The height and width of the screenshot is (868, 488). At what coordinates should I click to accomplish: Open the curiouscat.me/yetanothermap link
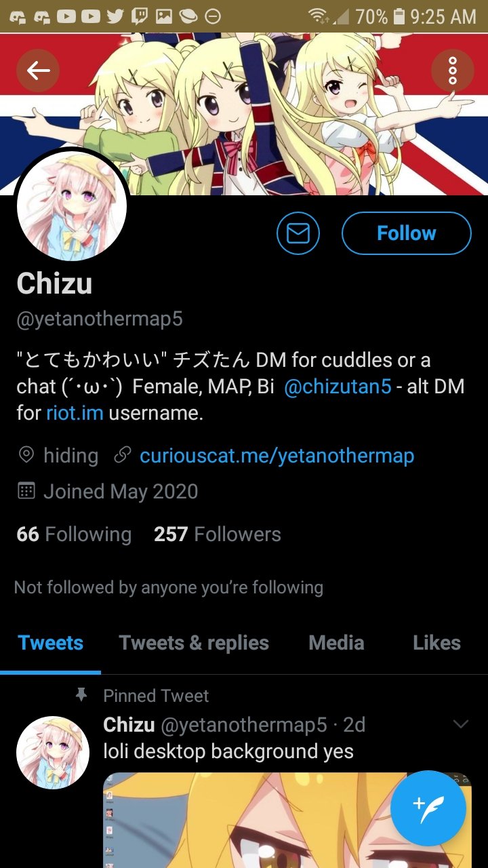[277, 456]
